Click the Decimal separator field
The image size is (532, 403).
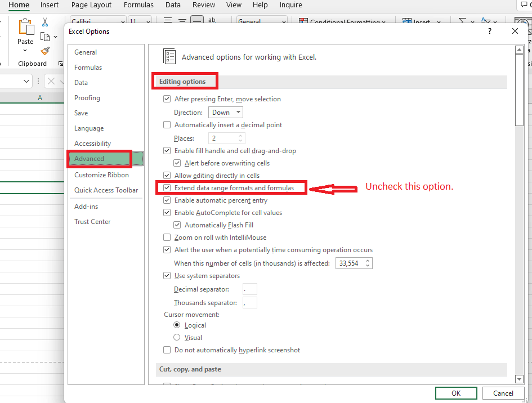[250, 289]
